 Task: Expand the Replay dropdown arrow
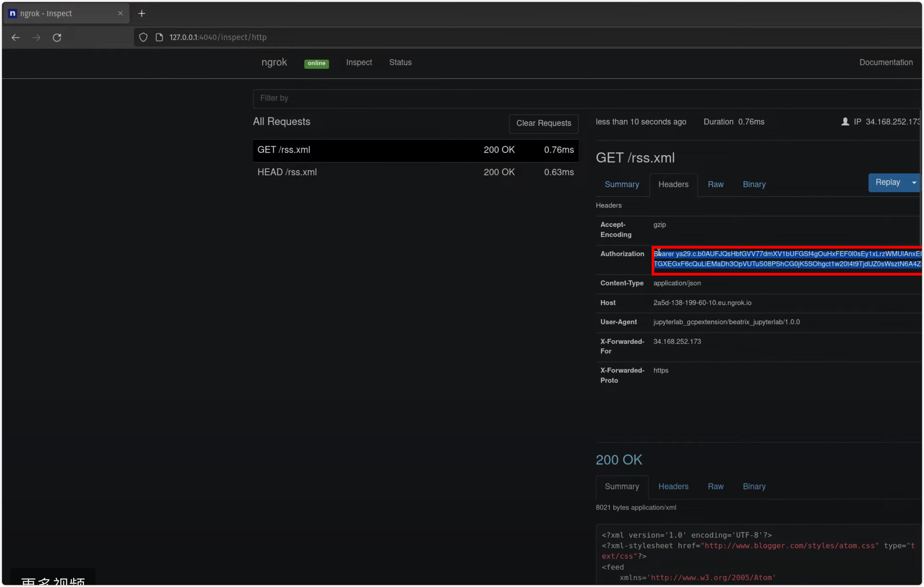click(x=914, y=182)
